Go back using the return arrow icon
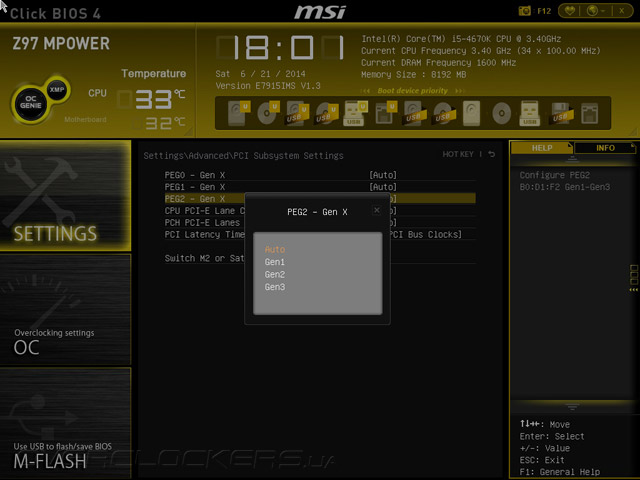 (492, 154)
